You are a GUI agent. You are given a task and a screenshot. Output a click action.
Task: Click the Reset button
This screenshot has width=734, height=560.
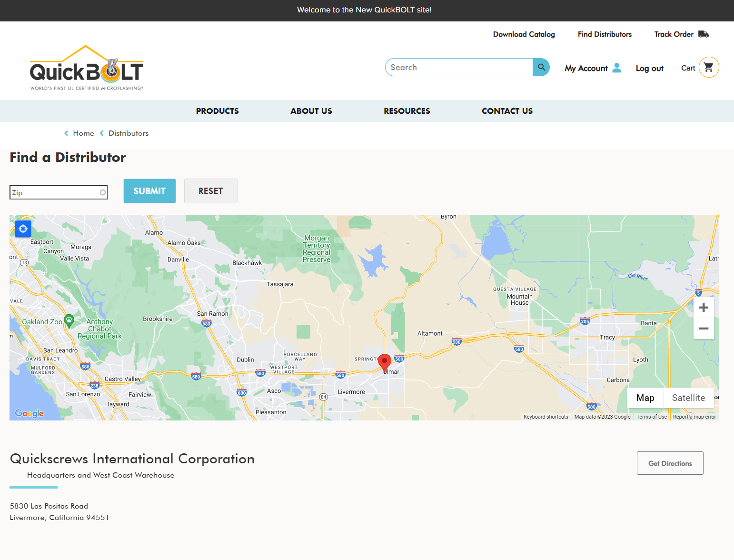[211, 191]
